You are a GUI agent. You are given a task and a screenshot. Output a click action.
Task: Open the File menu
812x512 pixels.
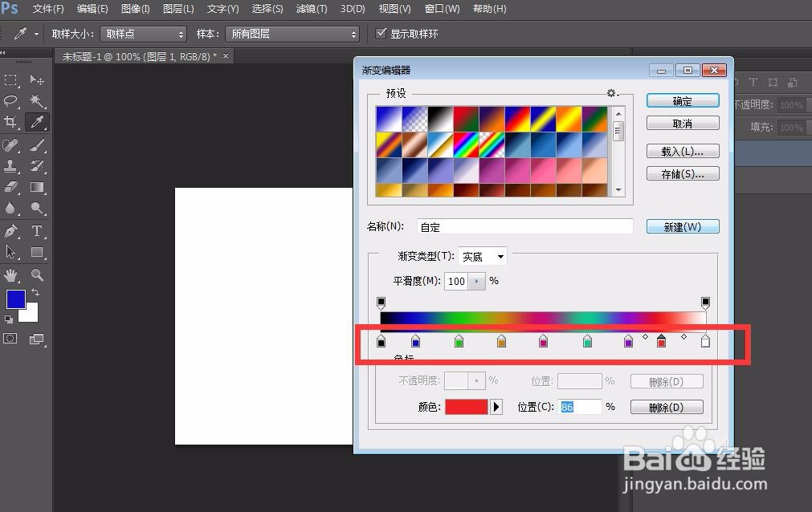(48, 9)
